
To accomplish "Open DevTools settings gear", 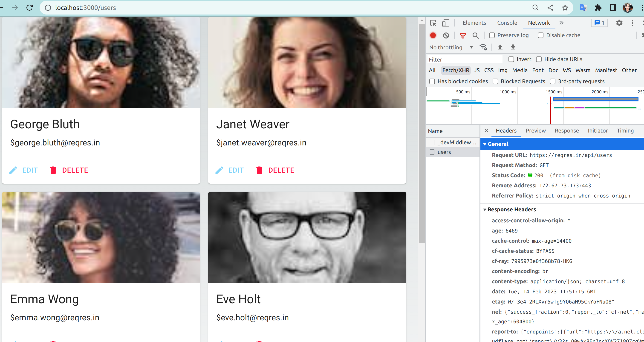I will coord(619,23).
